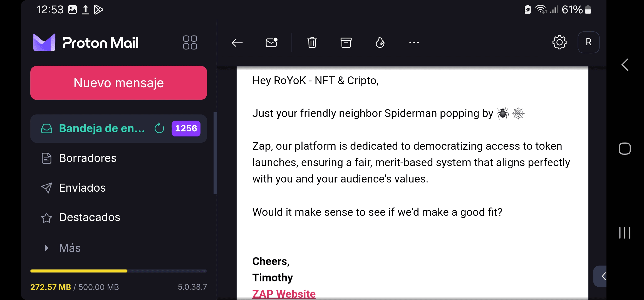Open the Borradores folder
The height and width of the screenshot is (300, 644).
(x=88, y=158)
